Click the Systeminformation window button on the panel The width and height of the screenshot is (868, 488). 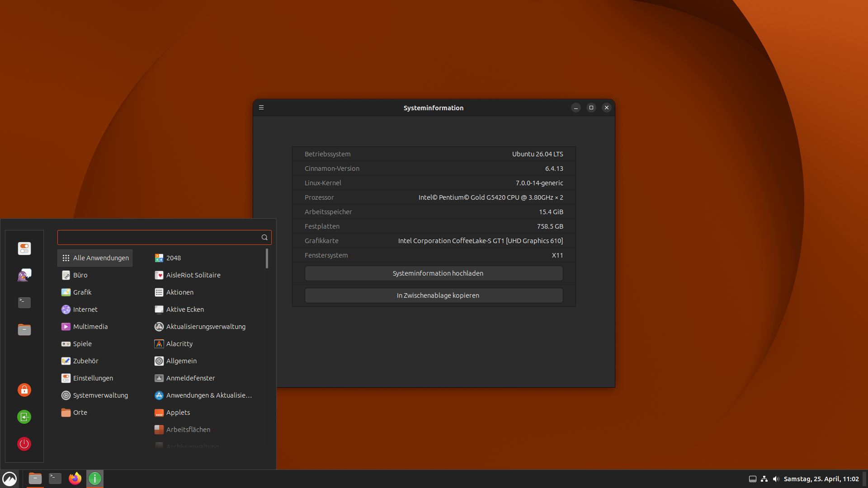(95, 479)
